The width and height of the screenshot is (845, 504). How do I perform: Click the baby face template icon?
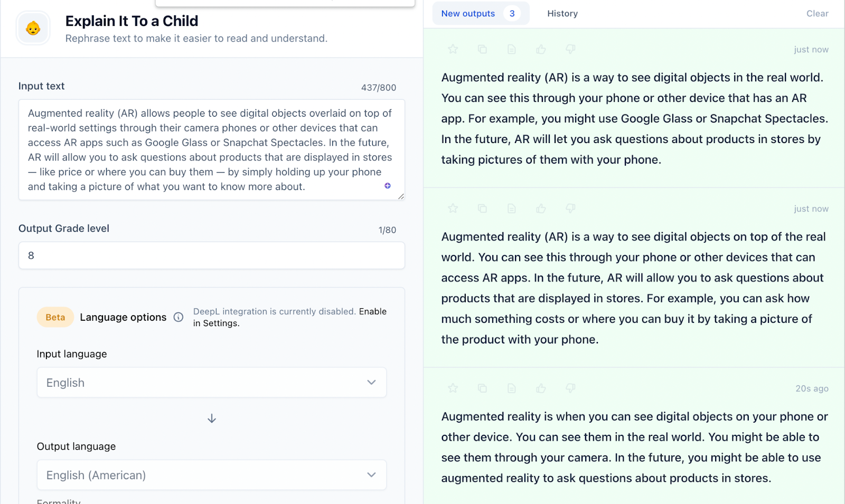click(33, 28)
